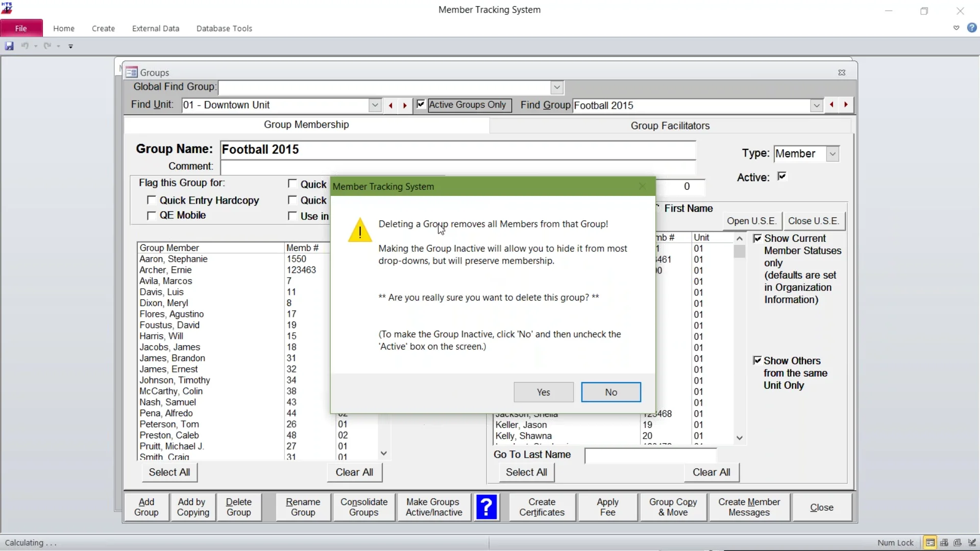
Task: Toggle Active Groups Only checkbox
Action: click(421, 105)
